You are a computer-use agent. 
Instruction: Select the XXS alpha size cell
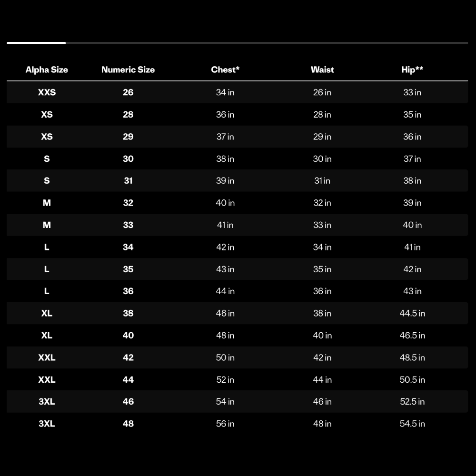47,92
